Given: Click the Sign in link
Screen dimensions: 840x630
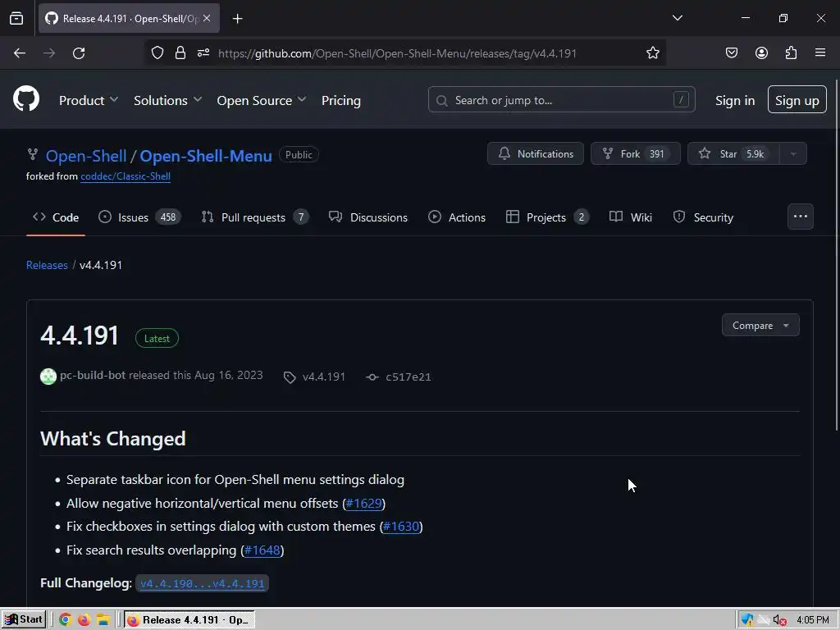Looking at the screenshot, I should [x=734, y=100].
